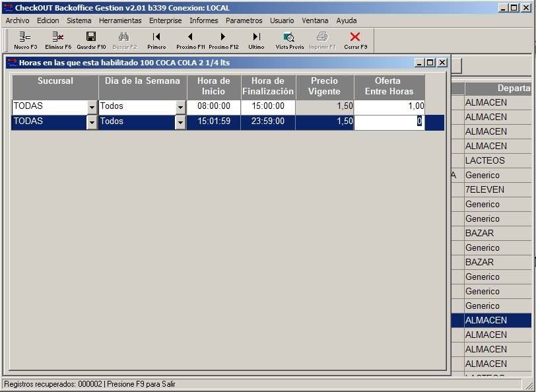
Task: Open the Enterprise menu
Action: pyautogui.click(x=166, y=20)
